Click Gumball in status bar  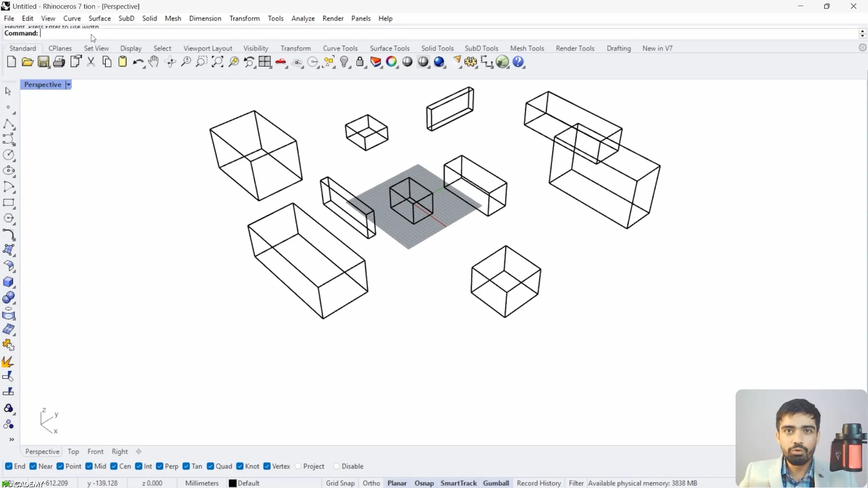pos(496,483)
